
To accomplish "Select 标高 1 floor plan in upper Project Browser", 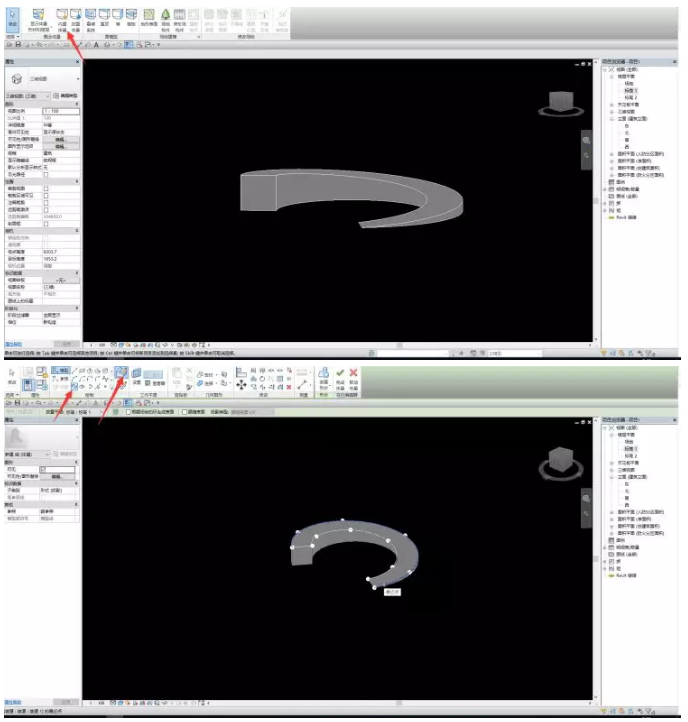I will tap(631, 91).
